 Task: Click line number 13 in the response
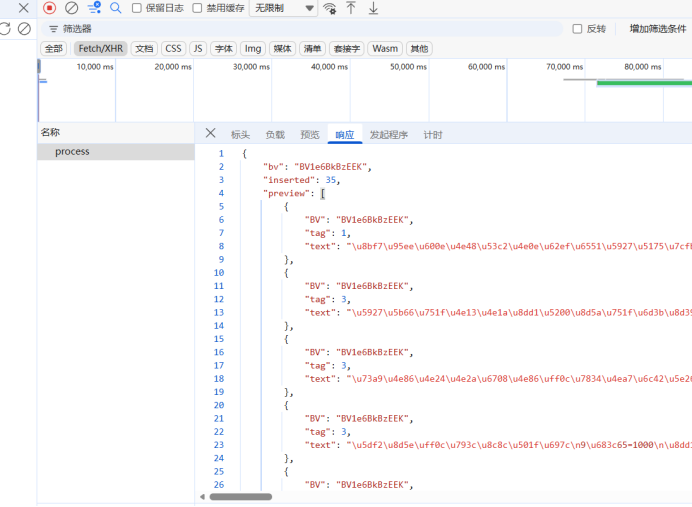[219, 312]
